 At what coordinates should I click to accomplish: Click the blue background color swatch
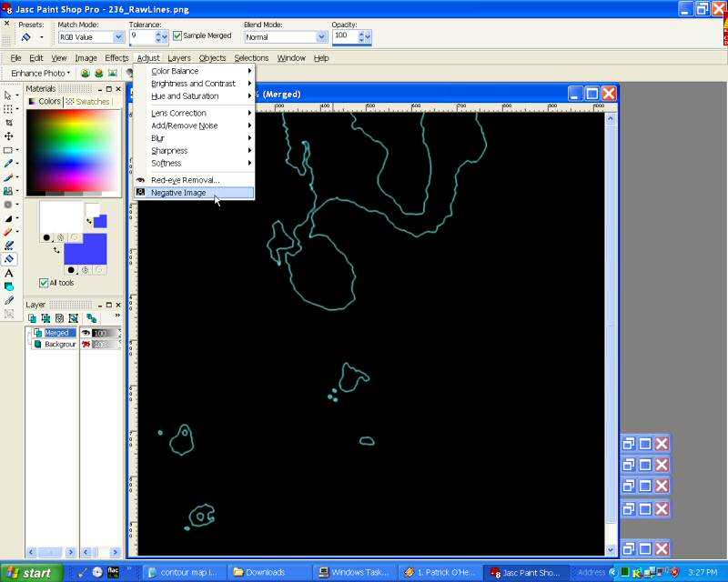pos(84,248)
